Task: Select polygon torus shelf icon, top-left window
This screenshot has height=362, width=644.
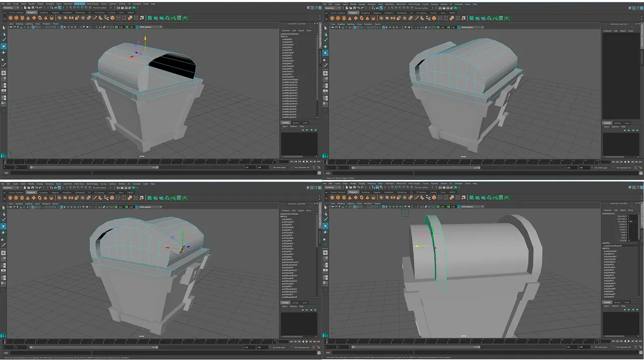Action: coord(41,17)
